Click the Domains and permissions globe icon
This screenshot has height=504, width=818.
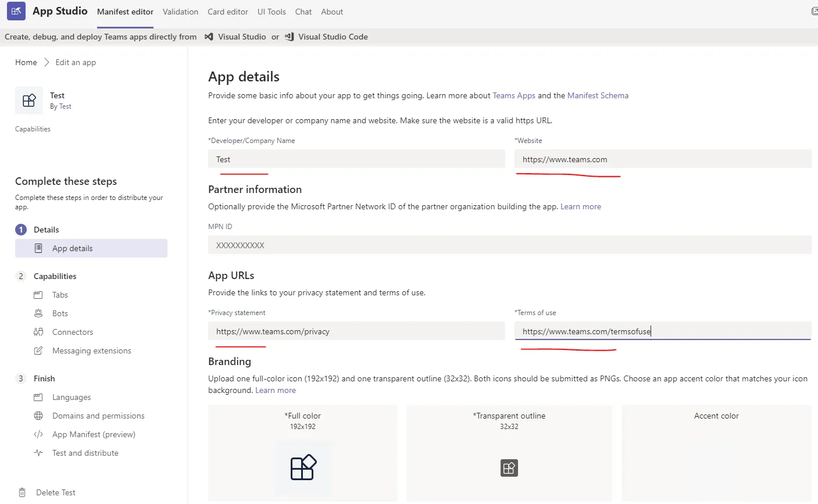(x=38, y=416)
